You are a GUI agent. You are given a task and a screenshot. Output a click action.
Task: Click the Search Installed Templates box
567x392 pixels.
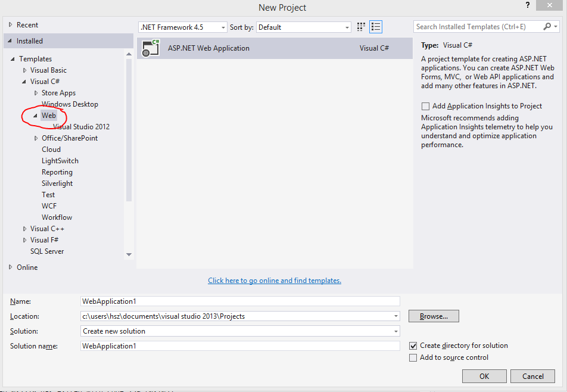click(x=477, y=26)
